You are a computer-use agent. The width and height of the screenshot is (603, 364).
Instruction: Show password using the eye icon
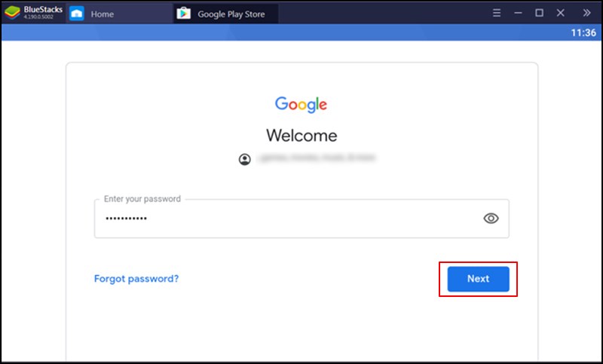pyautogui.click(x=491, y=219)
